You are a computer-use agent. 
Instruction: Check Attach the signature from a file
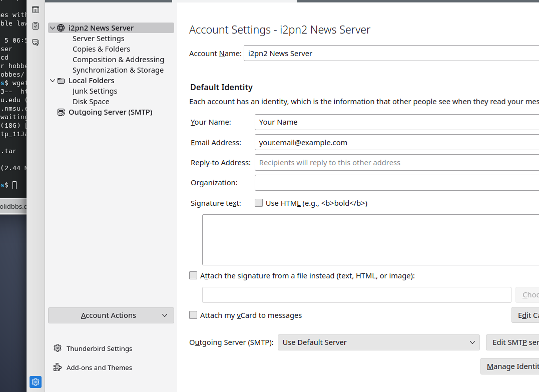[x=193, y=275]
